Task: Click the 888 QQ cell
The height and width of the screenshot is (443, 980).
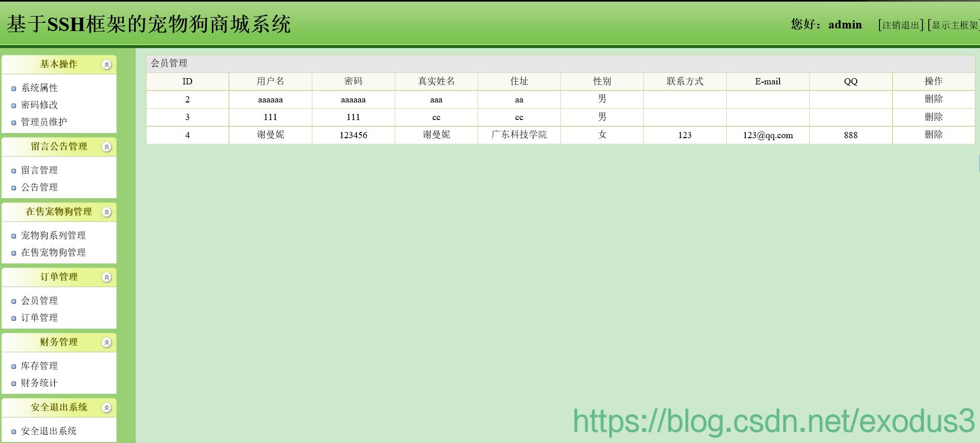Action: coord(851,135)
